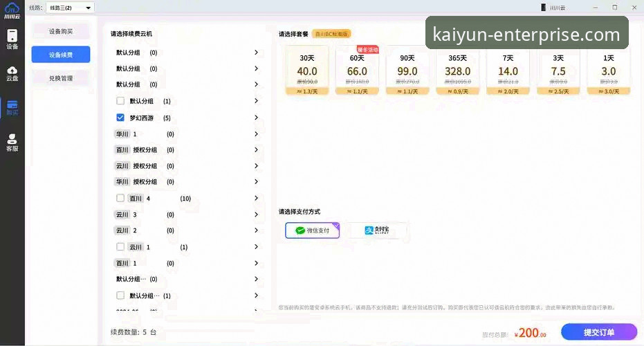644x346 pixels.
Task: Switch to the 设备购买 tab
Action: [61, 31]
